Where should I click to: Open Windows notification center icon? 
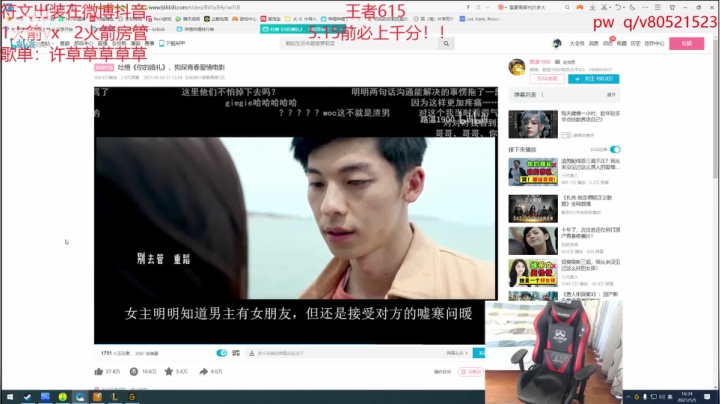(x=707, y=397)
